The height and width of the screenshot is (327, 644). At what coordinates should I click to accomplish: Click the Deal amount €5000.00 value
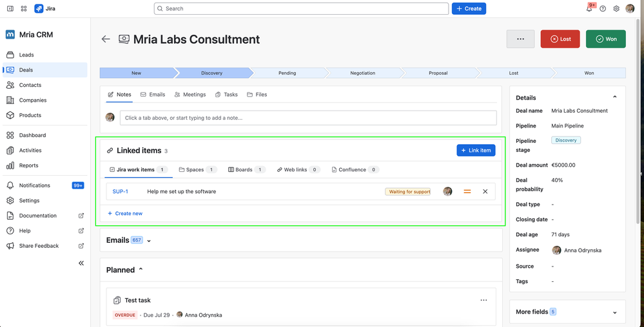coord(563,165)
